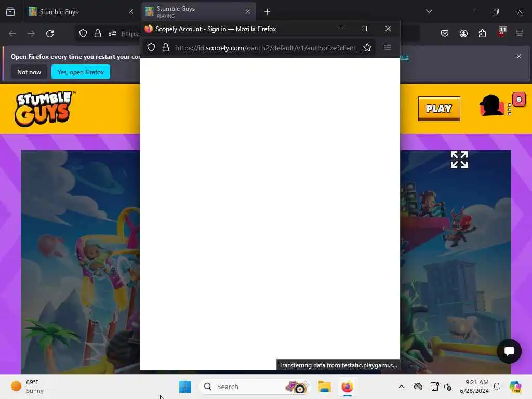Open the Scopely popup hamburger menu
This screenshot has width=532, height=399.
click(388, 47)
